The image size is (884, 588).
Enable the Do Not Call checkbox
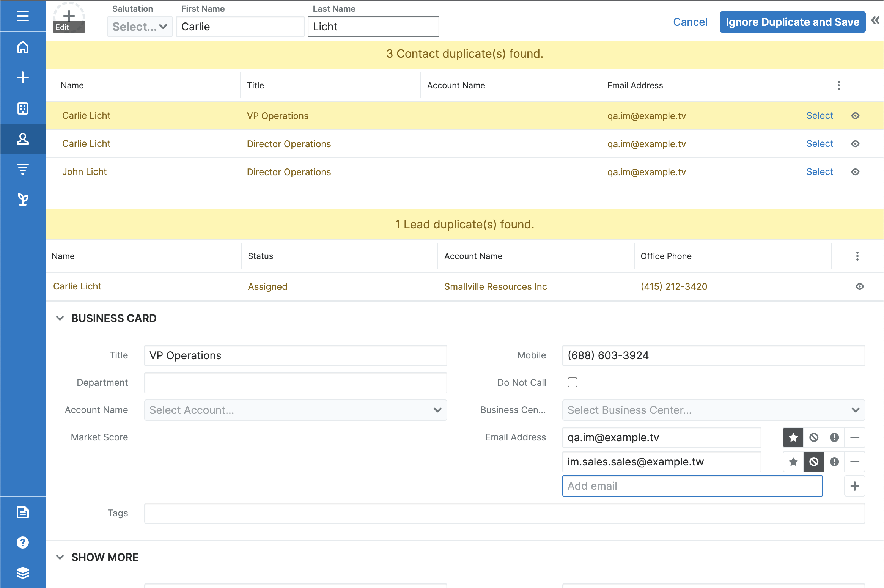click(x=572, y=382)
